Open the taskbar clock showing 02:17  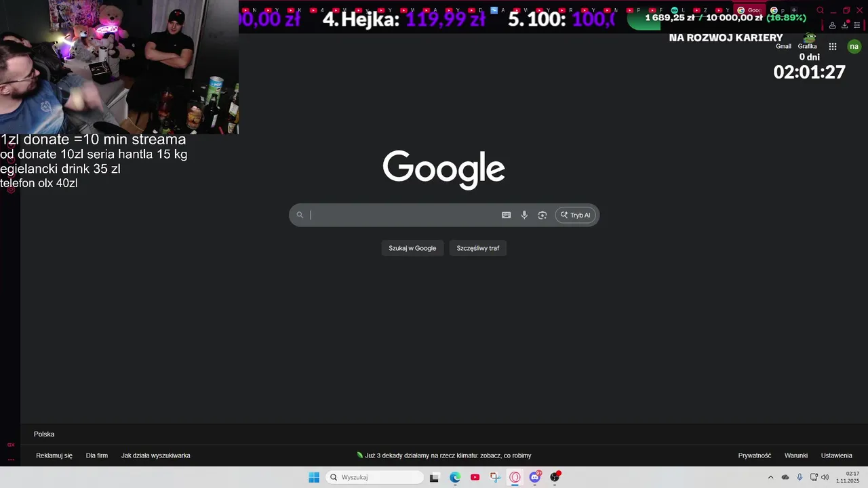(x=848, y=477)
